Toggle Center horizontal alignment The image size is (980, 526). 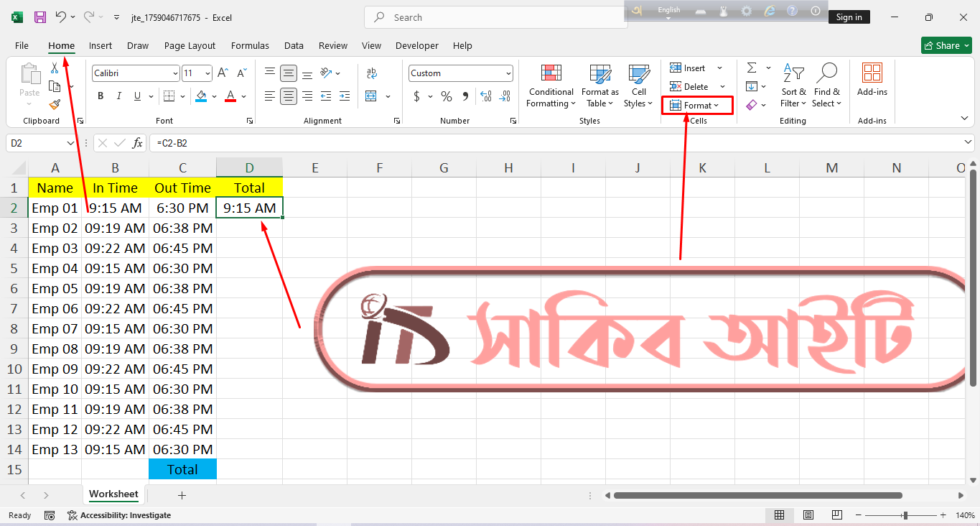(289, 96)
